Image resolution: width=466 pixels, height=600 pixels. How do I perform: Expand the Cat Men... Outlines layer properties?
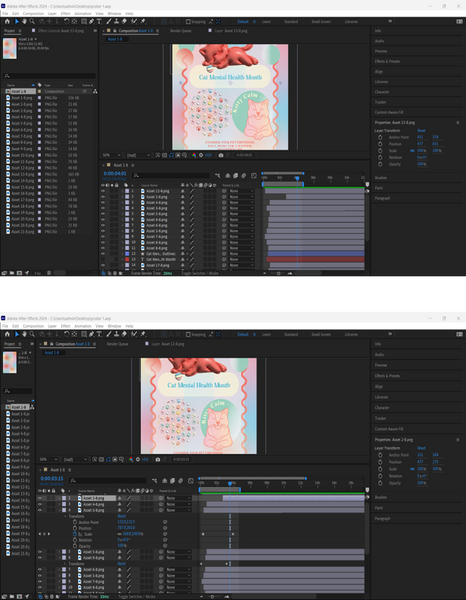122,254
